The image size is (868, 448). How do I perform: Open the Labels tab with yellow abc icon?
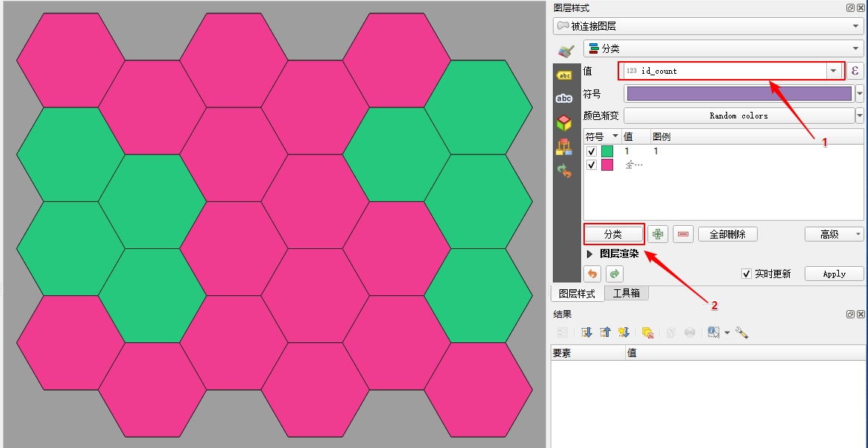565,75
